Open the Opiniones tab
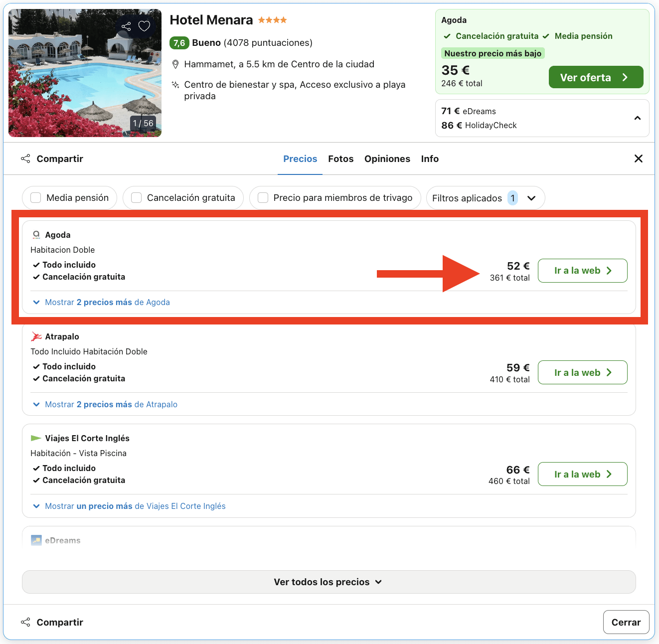The width and height of the screenshot is (659, 644). click(x=387, y=159)
